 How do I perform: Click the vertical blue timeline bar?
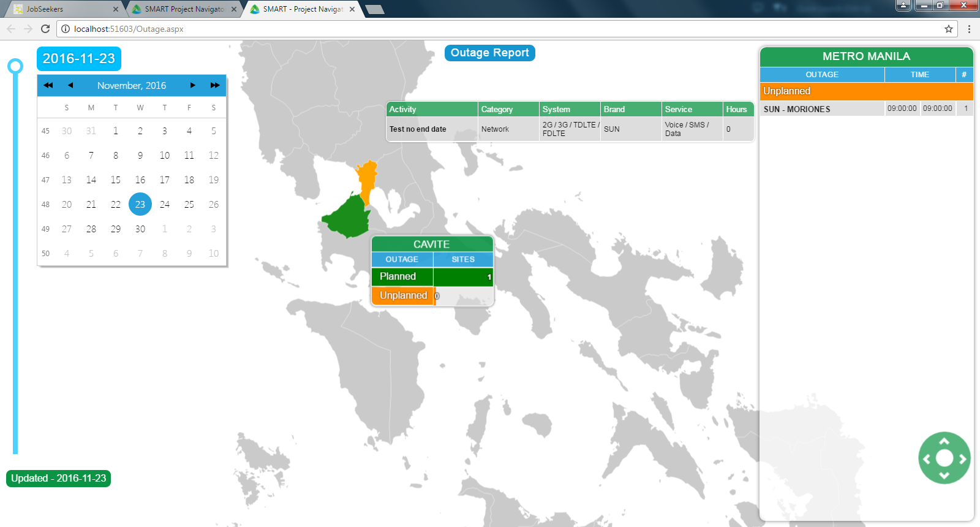pyautogui.click(x=15, y=263)
